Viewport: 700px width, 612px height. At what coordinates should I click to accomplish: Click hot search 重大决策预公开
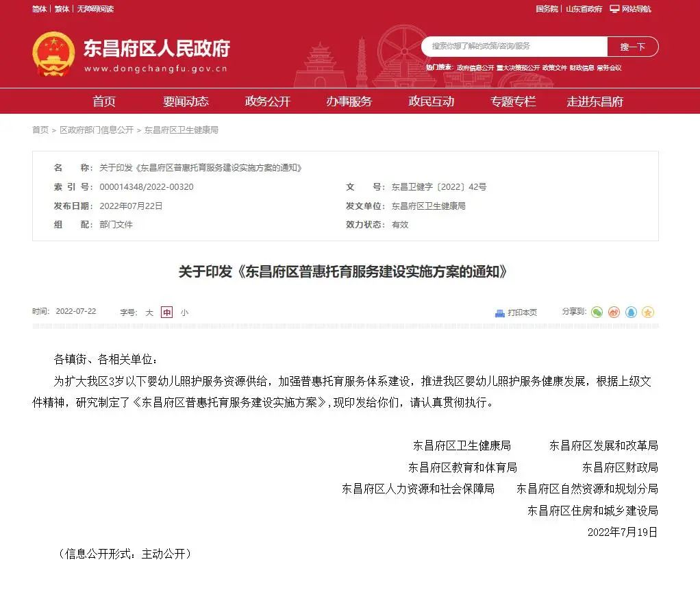click(518, 68)
